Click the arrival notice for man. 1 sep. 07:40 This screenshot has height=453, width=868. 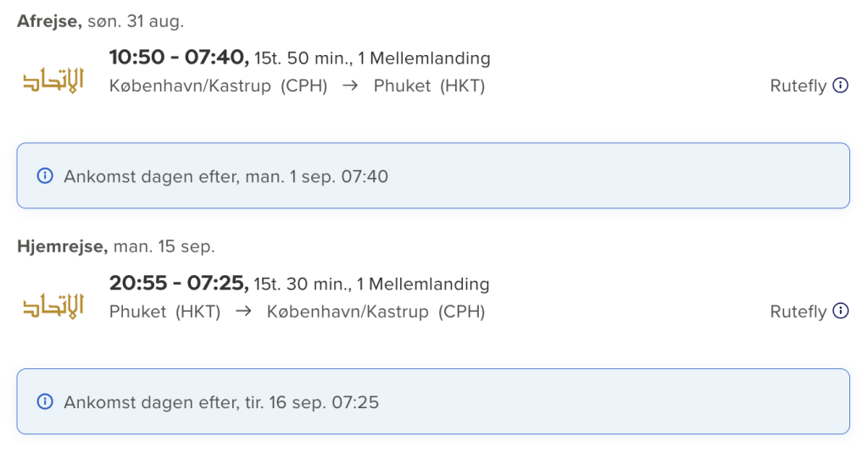433,176
